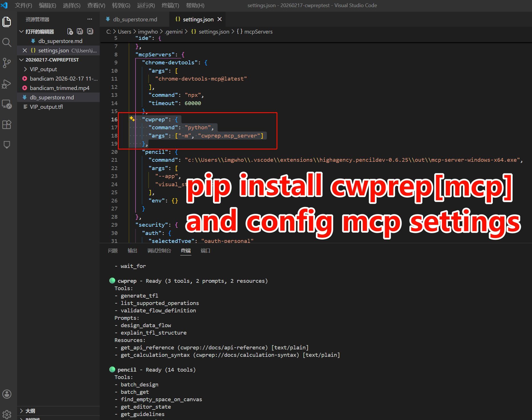The image size is (532, 420).
Task: Click the generate_tfl line in terminal
Action: click(x=139, y=296)
